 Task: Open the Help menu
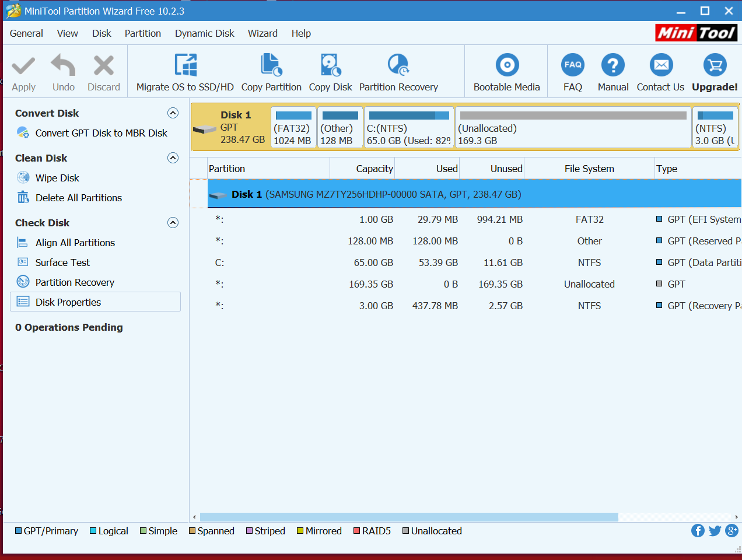click(x=301, y=33)
